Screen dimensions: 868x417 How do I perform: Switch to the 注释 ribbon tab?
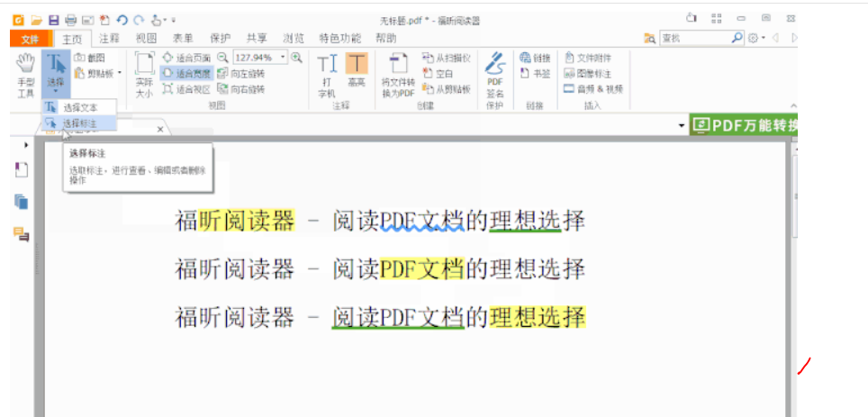point(109,38)
